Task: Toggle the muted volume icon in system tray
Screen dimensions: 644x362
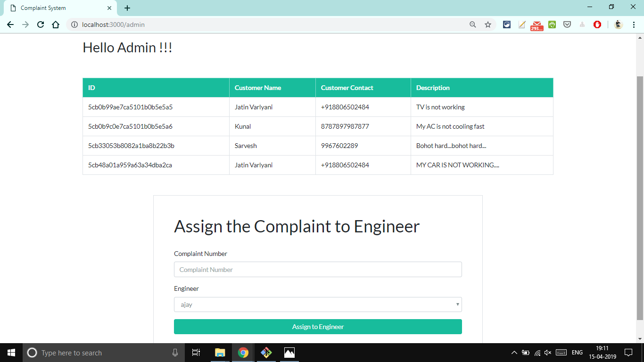Action: pyautogui.click(x=548, y=353)
